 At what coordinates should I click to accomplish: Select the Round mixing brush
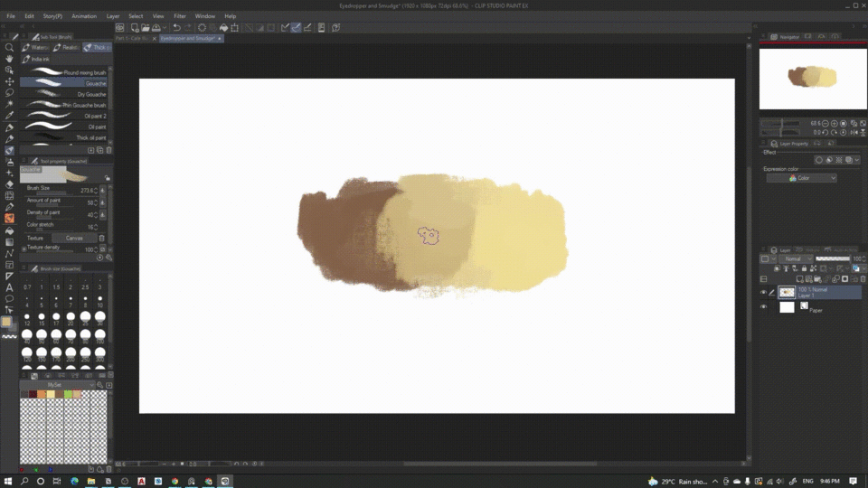[63, 72]
